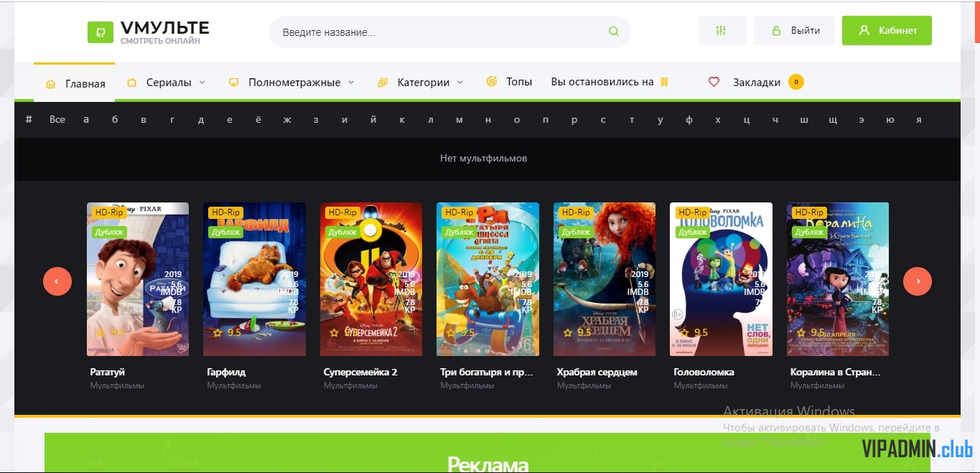Focus the Введите название search field
The height and width of the screenshot is (473, 980).
point(449,32)
